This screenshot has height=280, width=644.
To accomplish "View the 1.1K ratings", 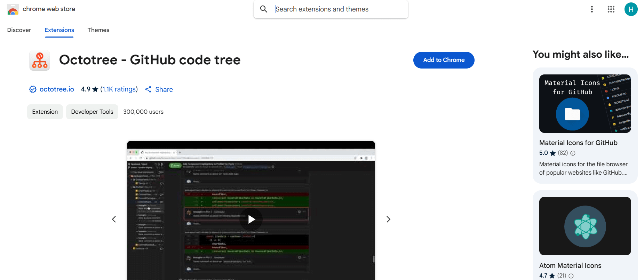I will pyautogui.click(x=119, y=89).
